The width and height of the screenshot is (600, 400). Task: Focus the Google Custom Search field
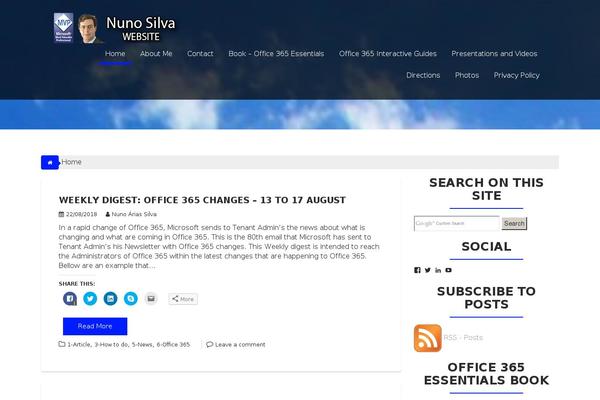coord(457,223)
